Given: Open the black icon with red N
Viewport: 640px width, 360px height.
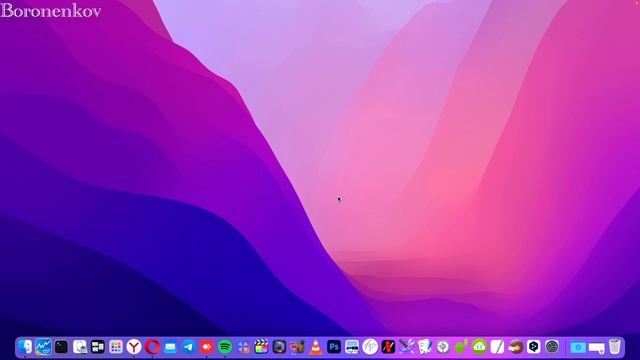Looking at the screenshot, I should pos(388,347).
